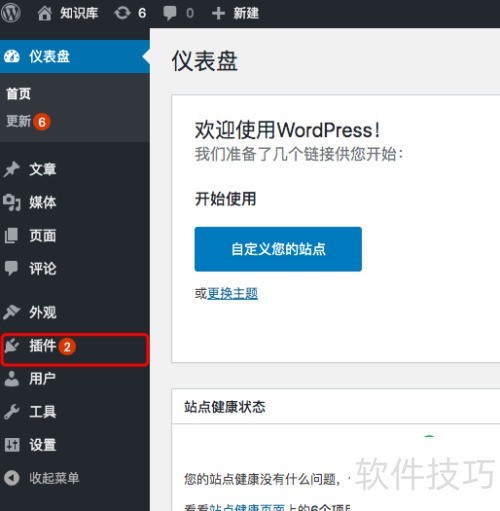This screenshot has width=500, height=511.
Task: Click the 站点健康状态 panel heading
Action: [x=225, y=407]
